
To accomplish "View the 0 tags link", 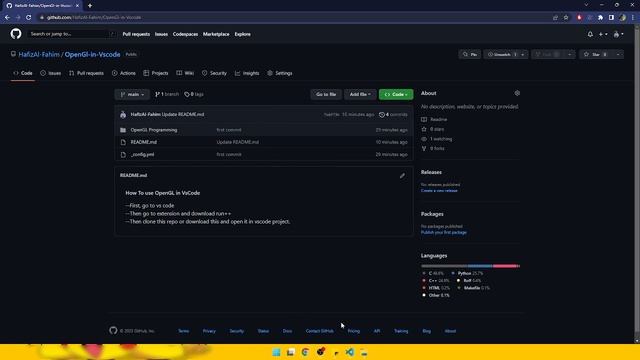I will click(x=194, y=94).
